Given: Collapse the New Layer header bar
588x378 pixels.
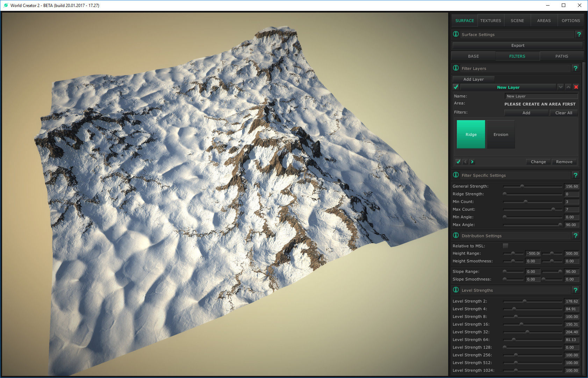Looking at the screenshot, I should click(x=508, y=87).
